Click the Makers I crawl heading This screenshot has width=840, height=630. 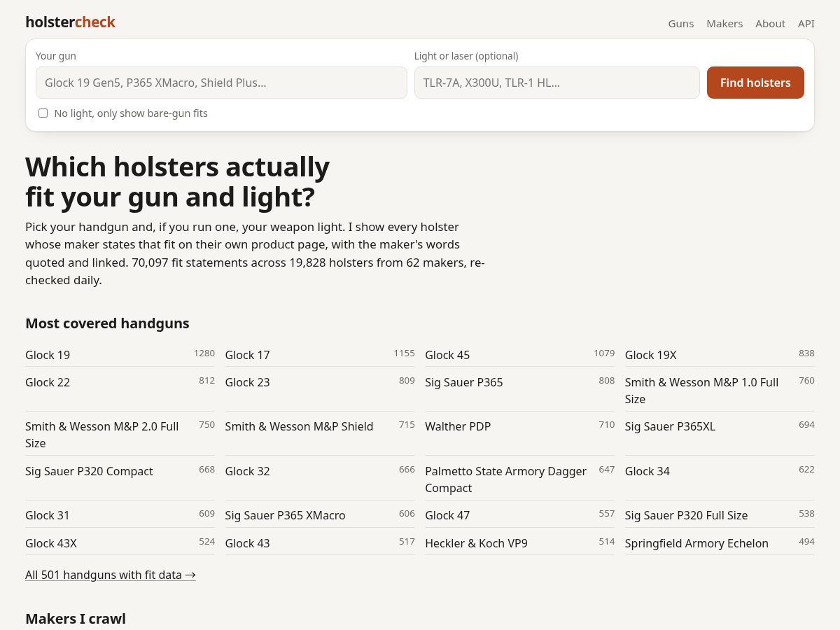[76, 619]
